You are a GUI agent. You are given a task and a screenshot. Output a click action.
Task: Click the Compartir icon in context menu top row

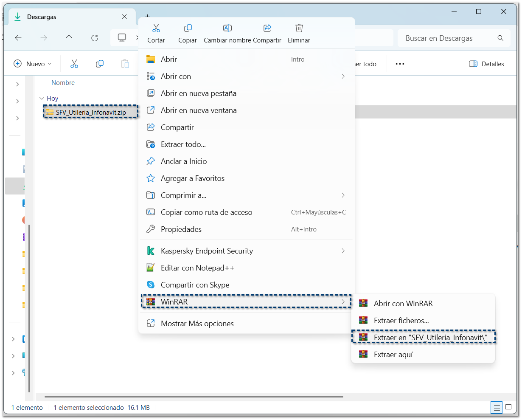pyautogui.click(x=267, y=28)
